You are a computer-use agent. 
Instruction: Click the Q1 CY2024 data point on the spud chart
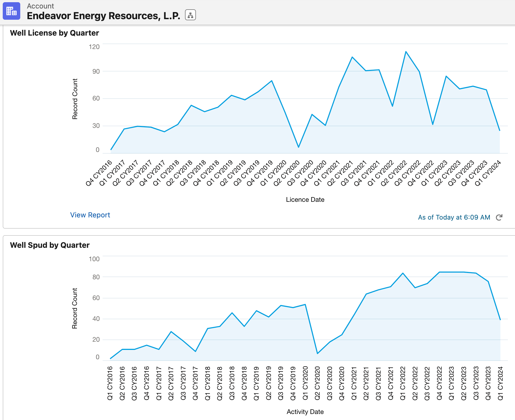(x=501, y=319)
